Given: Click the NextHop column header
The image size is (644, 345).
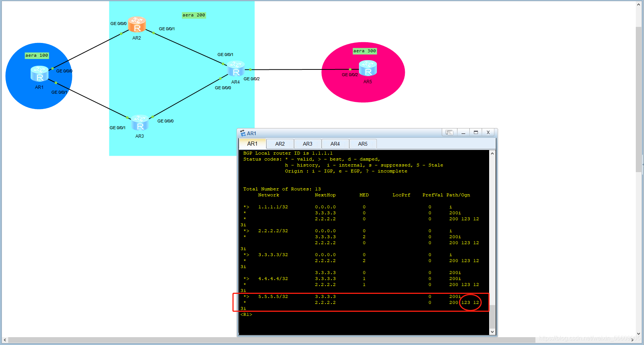Looking at the screenshot, I should 325,195.
